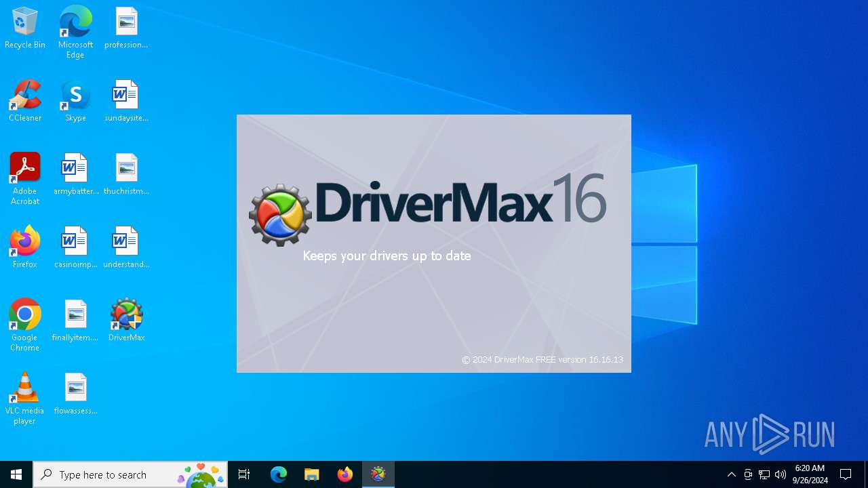
Task: Launch Firefox from the taskbar
Action: point(344,474)
